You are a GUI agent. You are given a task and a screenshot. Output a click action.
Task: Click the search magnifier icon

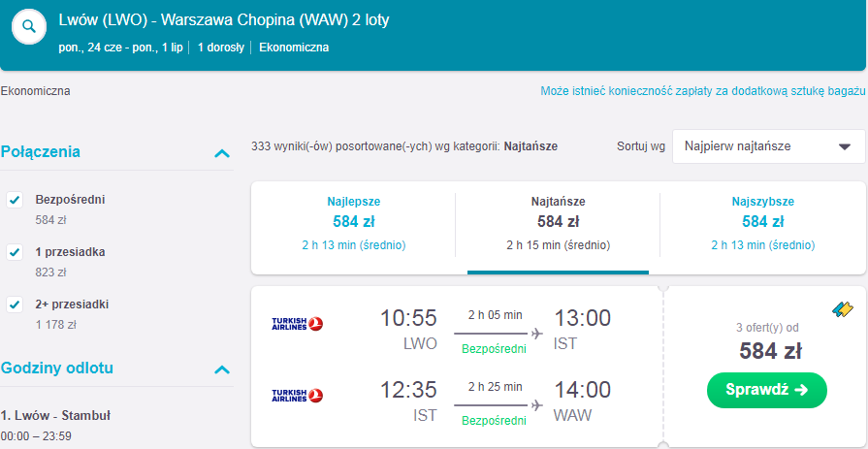point(29,26)
